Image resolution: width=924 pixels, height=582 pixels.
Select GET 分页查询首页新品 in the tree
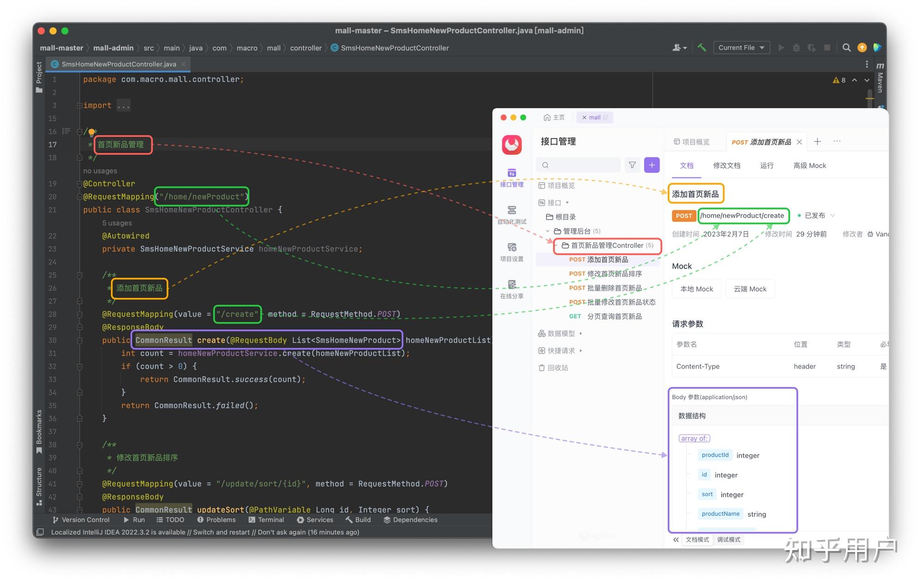coord(605,316)
